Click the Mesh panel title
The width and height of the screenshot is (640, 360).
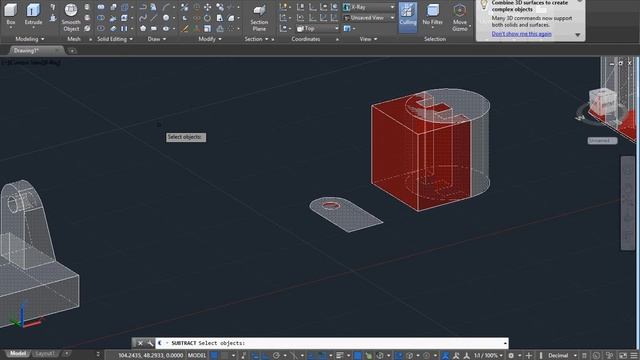coord(74,39)
